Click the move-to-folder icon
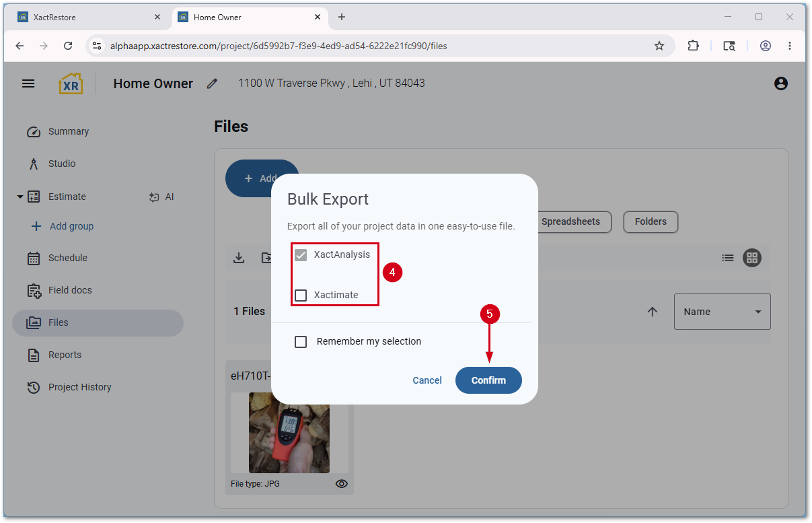The width and height of the screenshot is (812, 523). pos(266,258)
